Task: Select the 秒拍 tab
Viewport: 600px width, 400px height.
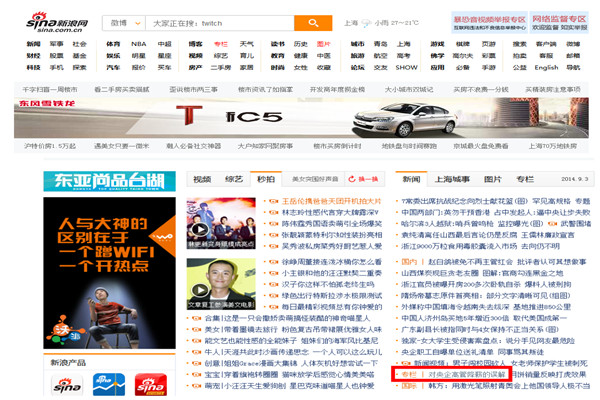Action: 266,179
